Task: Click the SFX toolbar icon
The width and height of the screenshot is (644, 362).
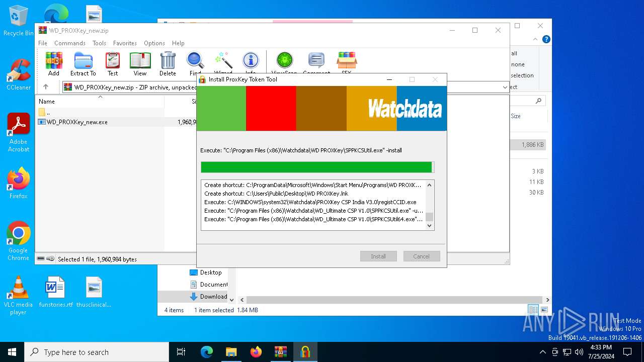Action: pos(346,63)
